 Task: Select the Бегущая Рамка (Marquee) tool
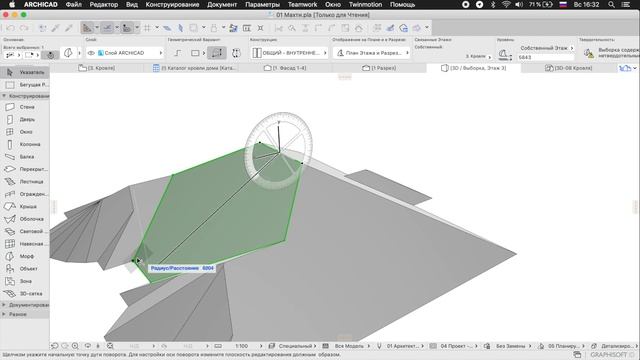click(25, 85)
